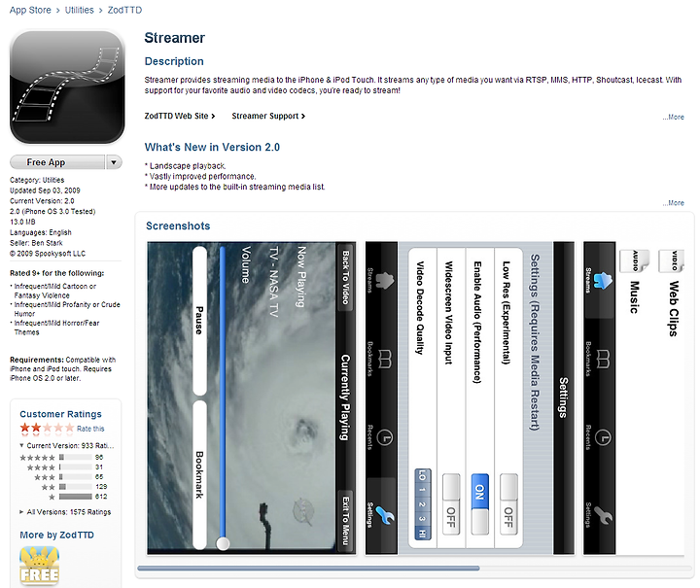Toggle Enable Audio (Performance) ON switch
The height and width of the screenshot is (588, 700).
pos(480,504)
